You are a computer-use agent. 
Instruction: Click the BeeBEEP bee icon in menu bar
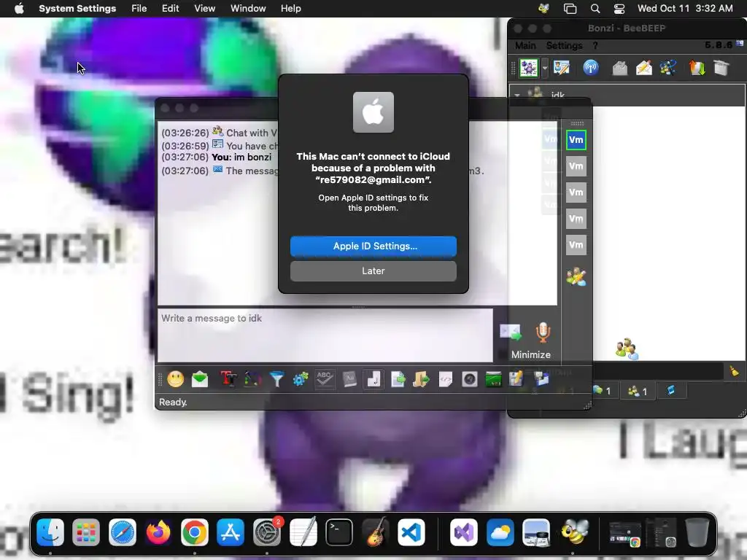543,9
